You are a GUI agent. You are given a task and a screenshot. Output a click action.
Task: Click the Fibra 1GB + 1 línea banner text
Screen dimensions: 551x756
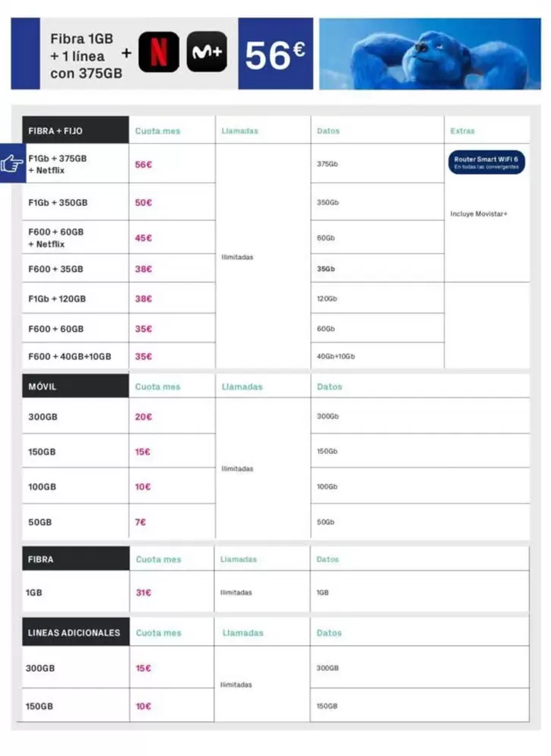(86, 55)
